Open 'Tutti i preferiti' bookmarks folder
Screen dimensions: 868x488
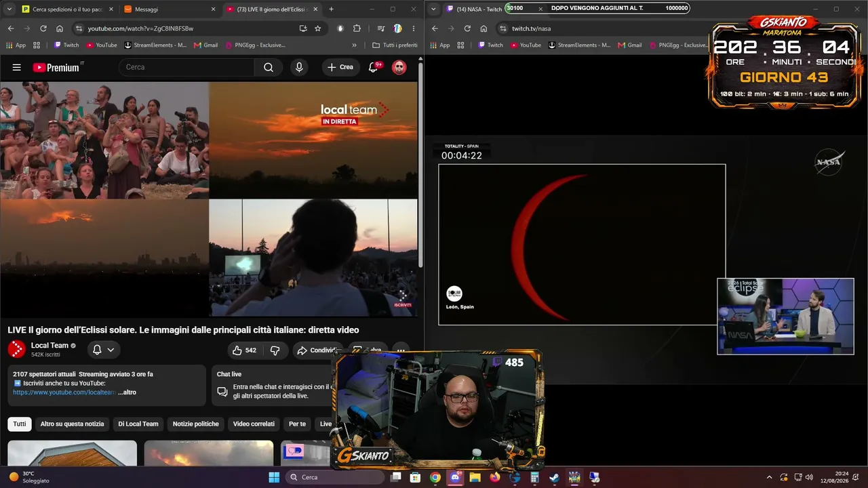coord(395,45)
